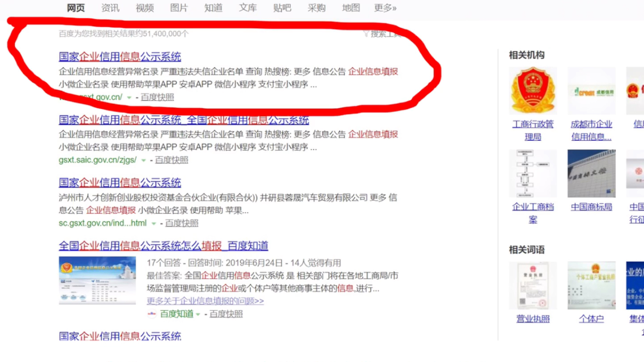Open 全国企业信用信息公示系统怎么填报_百度知道 result
The width and height of the screenshot is (644, 362).
163,245
